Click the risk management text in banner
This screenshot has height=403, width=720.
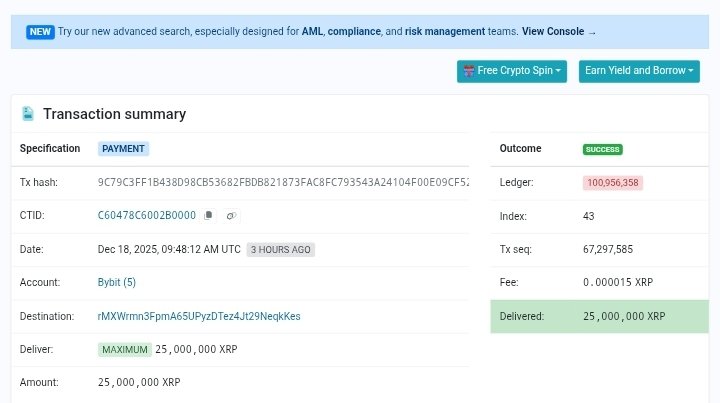pyautogui.click(x=444, y=32)
